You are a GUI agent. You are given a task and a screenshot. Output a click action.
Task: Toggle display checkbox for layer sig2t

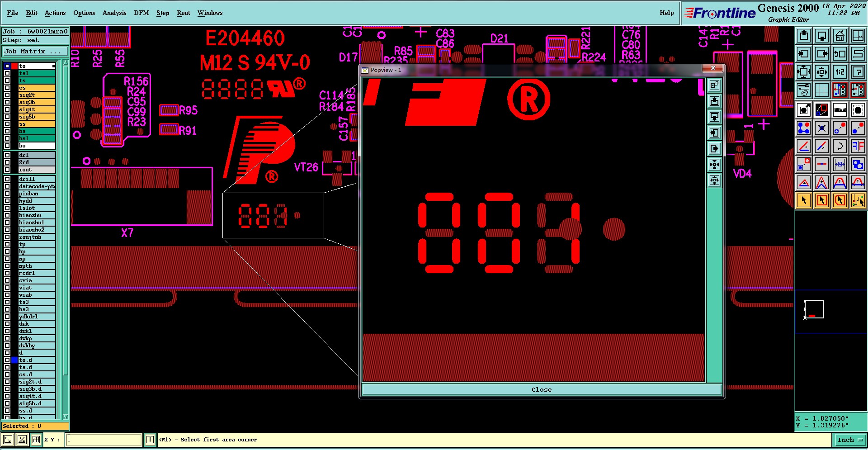[7, 95]
